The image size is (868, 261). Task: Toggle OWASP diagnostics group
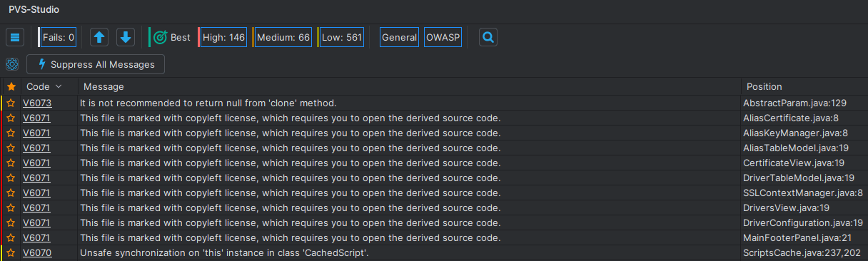pyautogui.click(x=443, y=37)
